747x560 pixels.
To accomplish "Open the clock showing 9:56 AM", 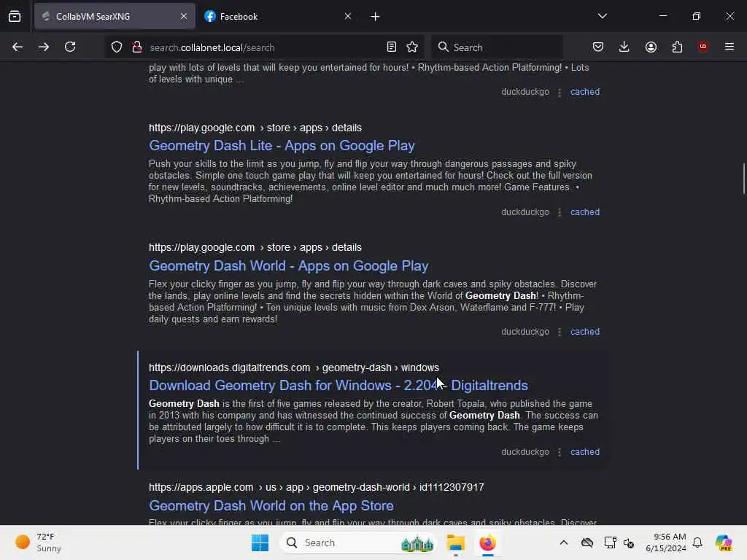I will [x=666, y=542].
